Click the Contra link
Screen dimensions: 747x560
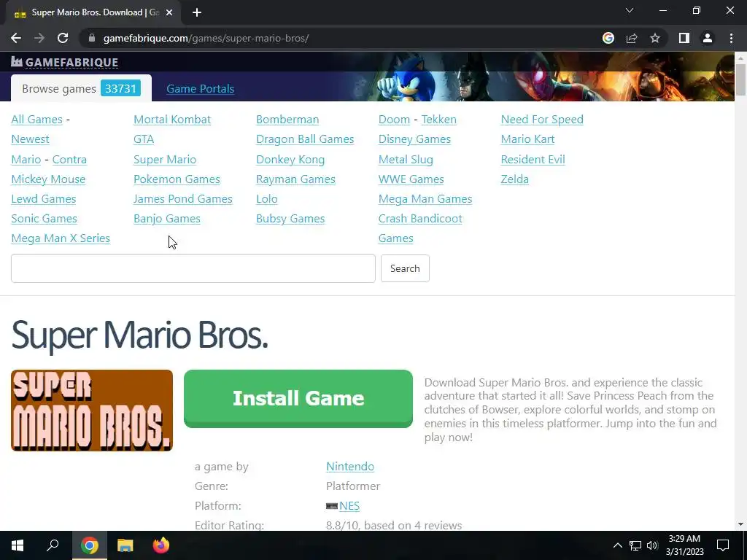tap(69, 160)
